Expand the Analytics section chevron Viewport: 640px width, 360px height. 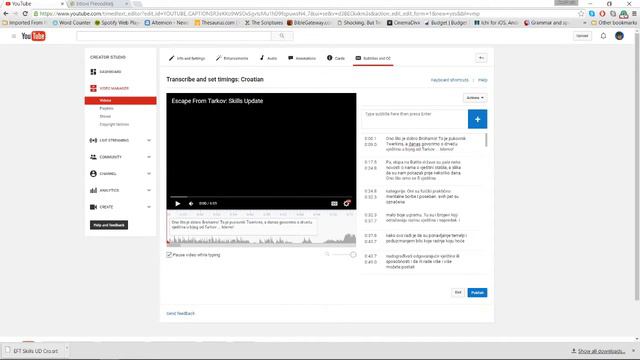coord(149,191)
